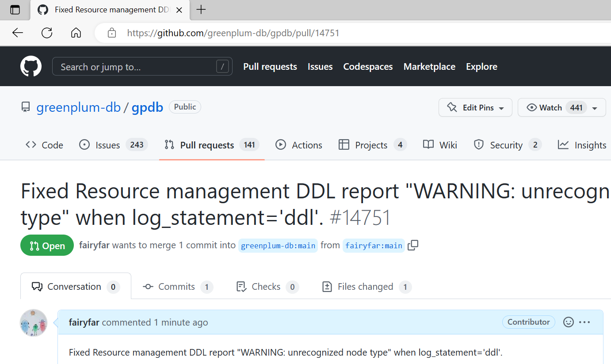Click the fairyfar:main head branch
611x364 pixels.
[x=374, y=246]
